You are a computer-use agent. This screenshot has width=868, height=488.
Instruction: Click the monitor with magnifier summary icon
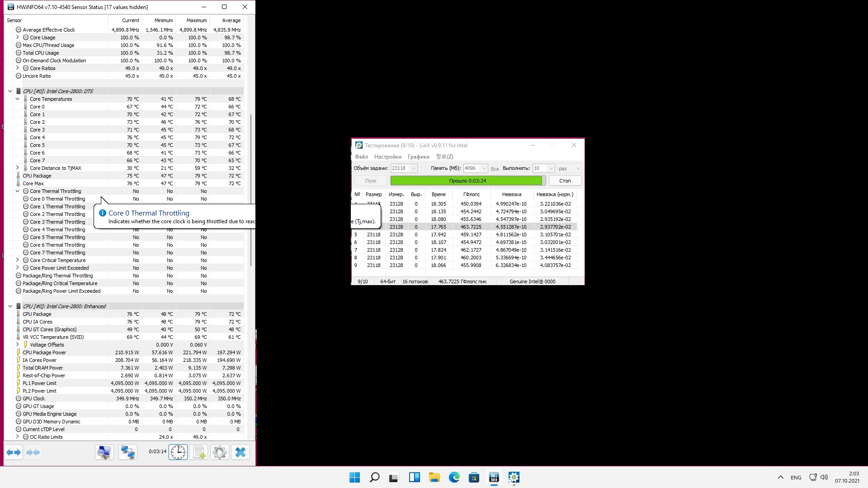[x=104, y=452]
